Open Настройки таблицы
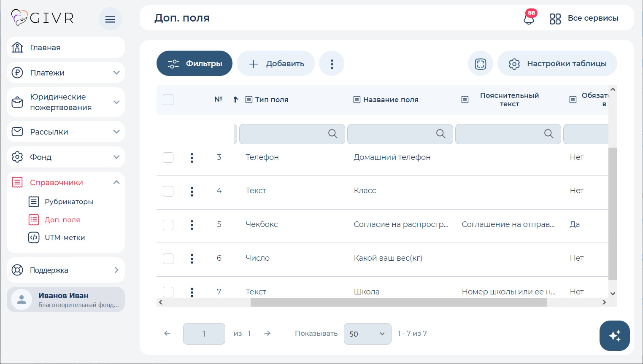643x364 pixels. coord(557,64)
